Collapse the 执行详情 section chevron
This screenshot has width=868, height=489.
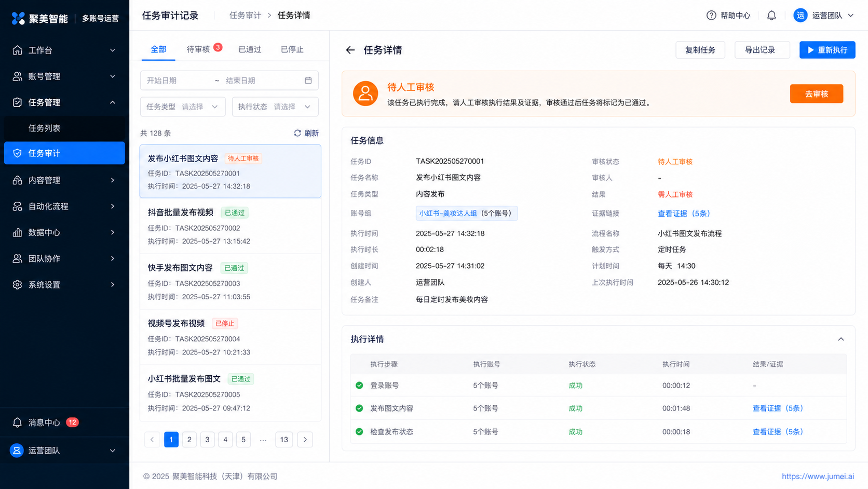(x=841, y=339)
